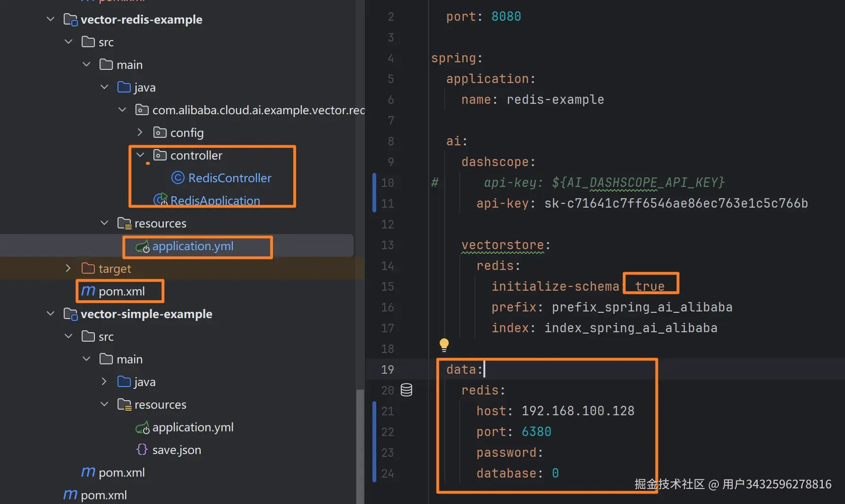Expand the target folder
Viewport: 845px width, 504px height.
point(68,269)
